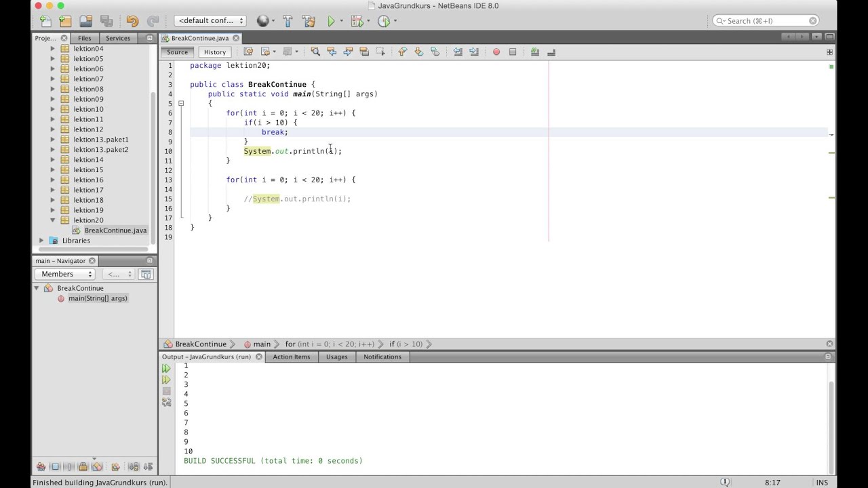Toggle Show Non-Public Members lock filter
This screenshot has height=488, width=868.
83,466
